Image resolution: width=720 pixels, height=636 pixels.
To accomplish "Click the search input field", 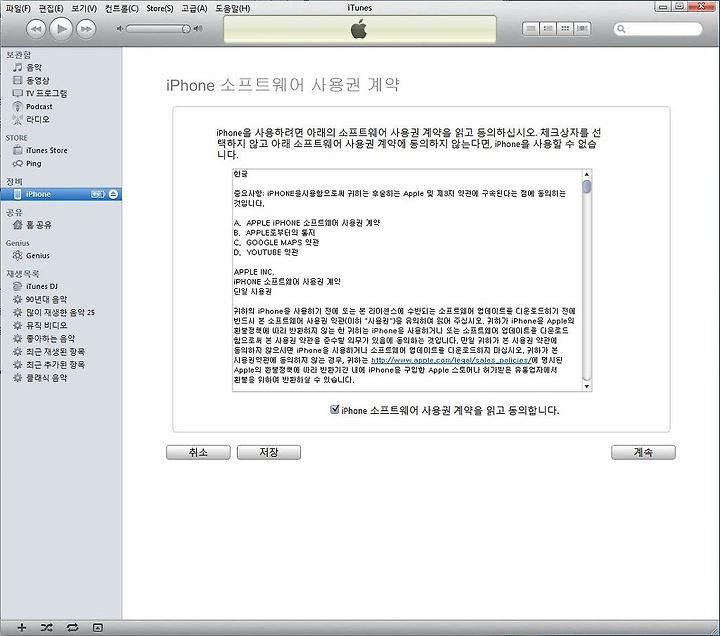I will 658,29.
